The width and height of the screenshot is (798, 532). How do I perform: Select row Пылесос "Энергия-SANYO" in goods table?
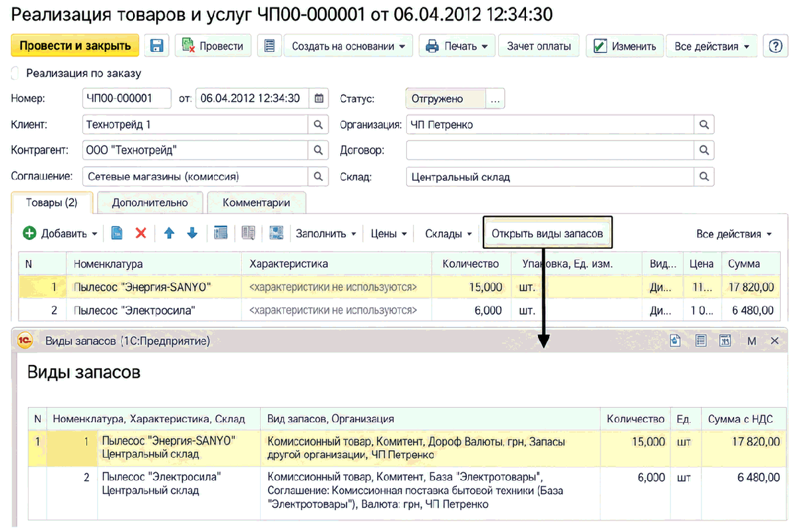coord(399,287)
